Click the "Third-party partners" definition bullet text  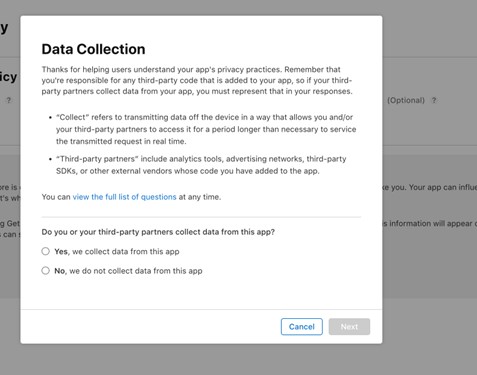(201, 165)
